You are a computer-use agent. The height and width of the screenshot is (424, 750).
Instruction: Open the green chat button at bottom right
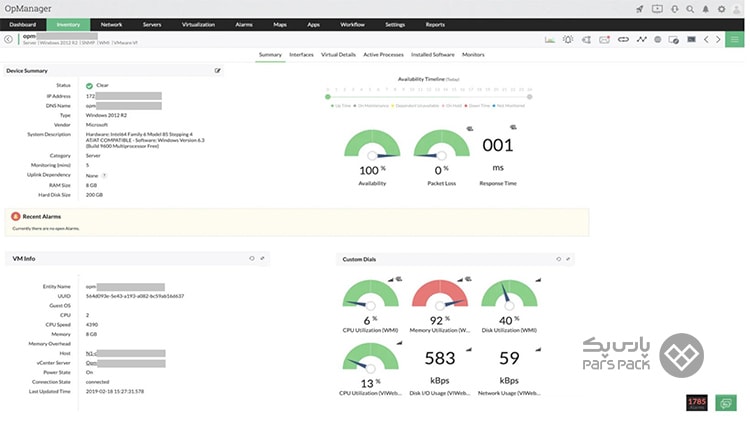[x=726, y=403]
